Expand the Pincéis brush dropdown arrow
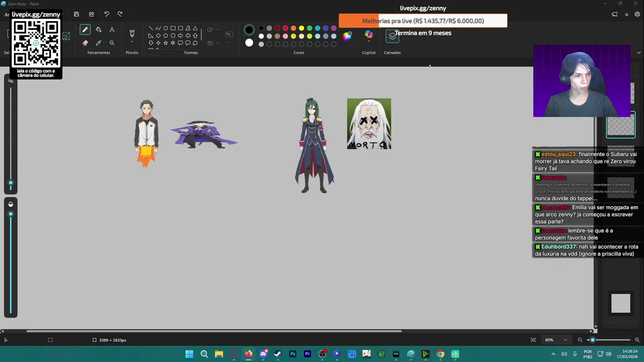Viewport: 644px width, 362px height. 132,42
